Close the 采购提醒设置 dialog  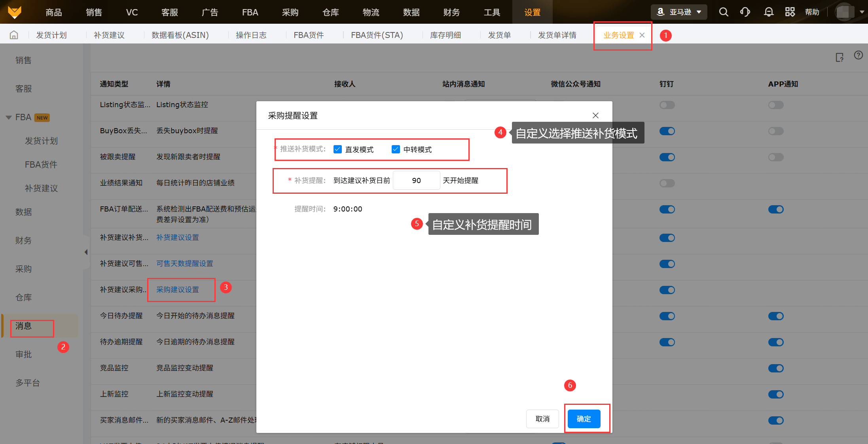point(595,115)
